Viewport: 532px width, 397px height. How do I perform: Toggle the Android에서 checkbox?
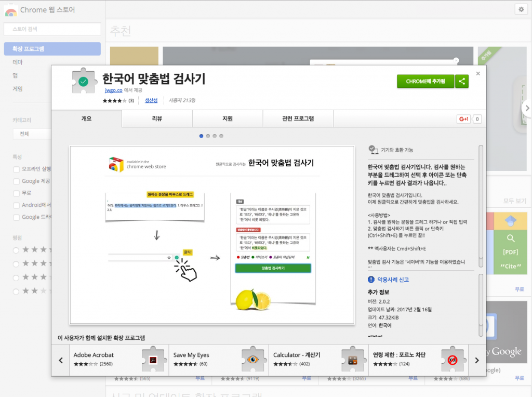(x=16, y=205)
